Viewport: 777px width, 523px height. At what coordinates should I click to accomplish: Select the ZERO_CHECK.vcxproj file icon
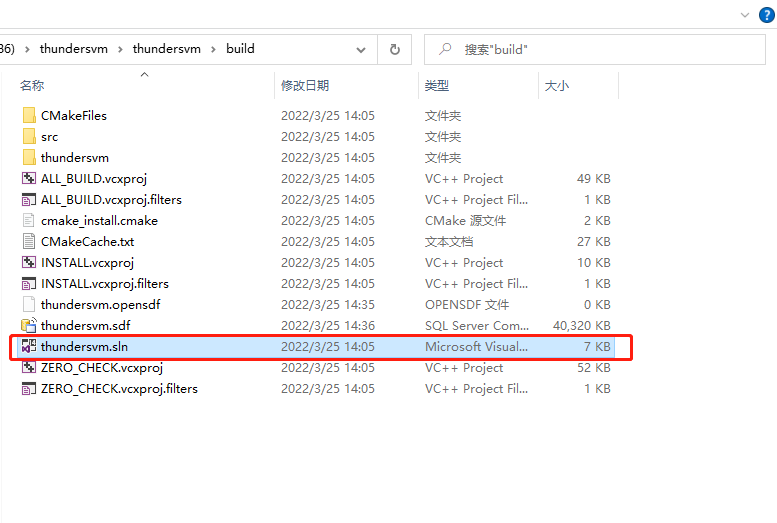point(29,367)
